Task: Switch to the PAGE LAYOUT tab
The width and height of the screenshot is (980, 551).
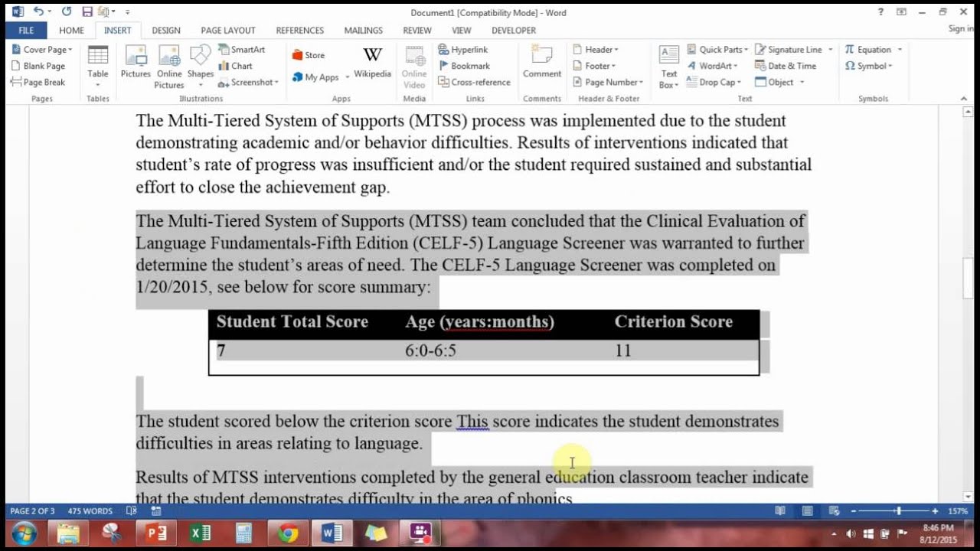Action: (228, 31)
